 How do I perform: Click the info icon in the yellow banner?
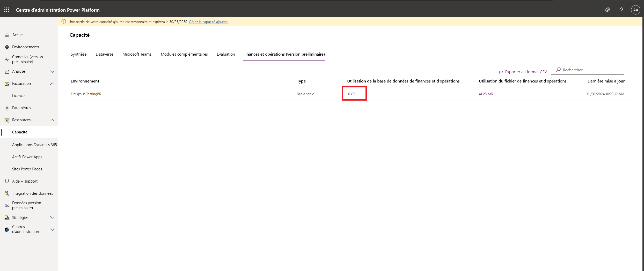[64, 22]
